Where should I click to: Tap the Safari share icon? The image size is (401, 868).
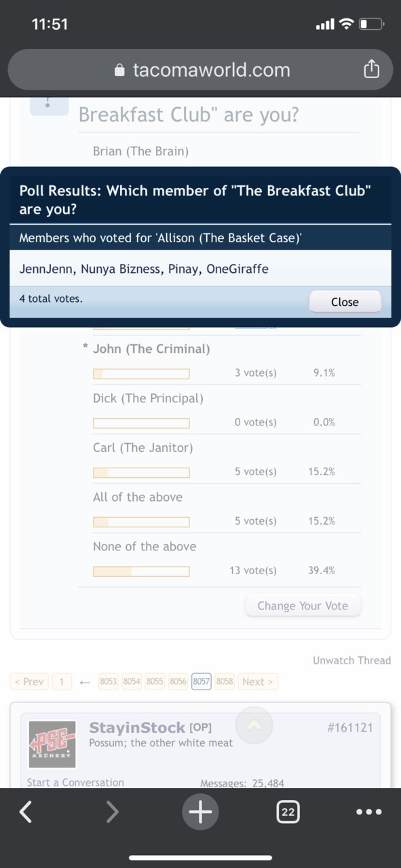(x=371, y=69)
